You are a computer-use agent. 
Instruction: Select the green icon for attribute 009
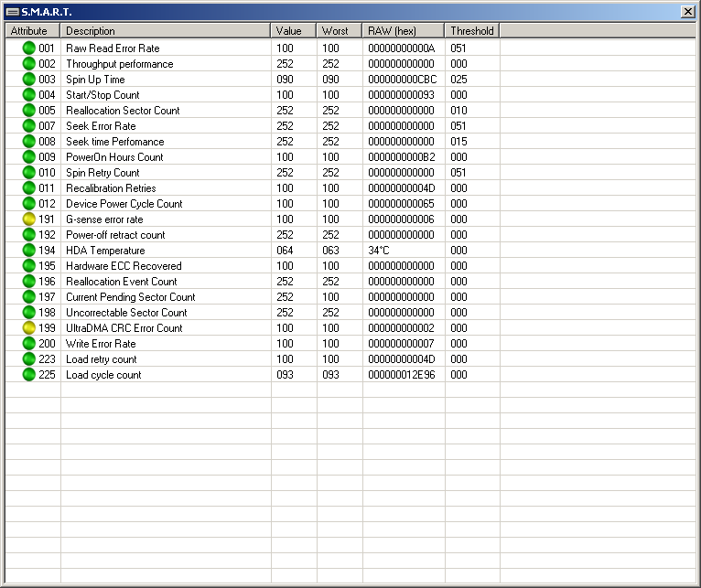[28, 157]
